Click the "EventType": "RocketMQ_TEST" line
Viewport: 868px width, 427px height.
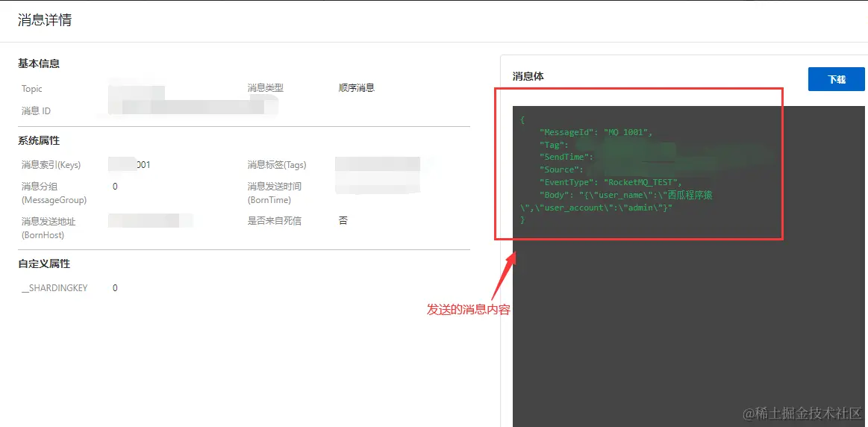pos(611,181)
